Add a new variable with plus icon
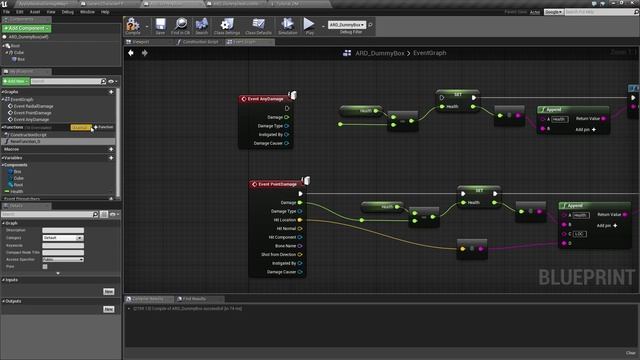This screenshot has width=640, height=360. pos(111,158)
